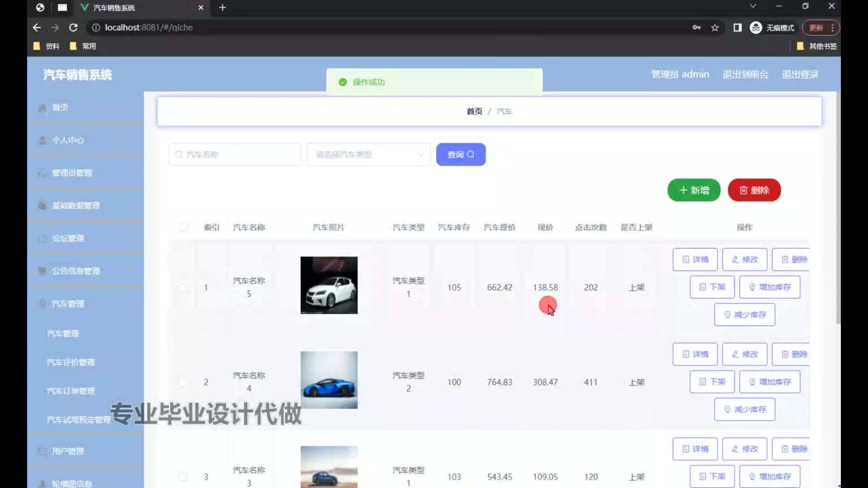868x488 pixels.
Task: Click 退出登录 link in header
Action: pos(800,75)
